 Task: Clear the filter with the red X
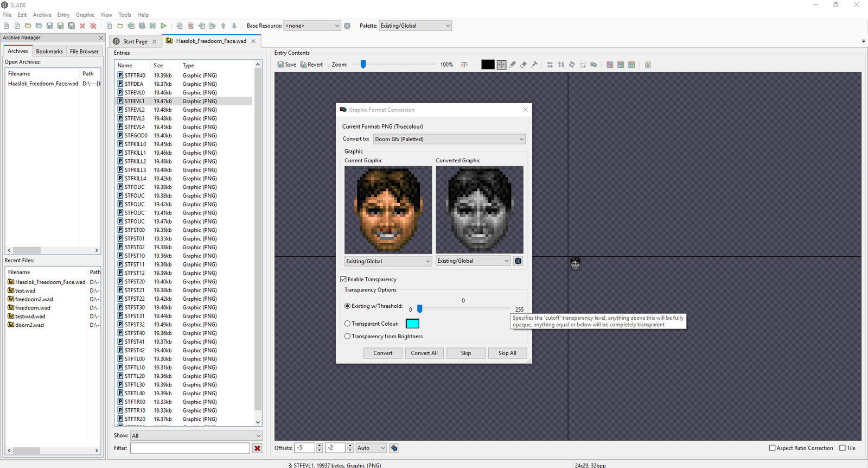pos(257,448)
